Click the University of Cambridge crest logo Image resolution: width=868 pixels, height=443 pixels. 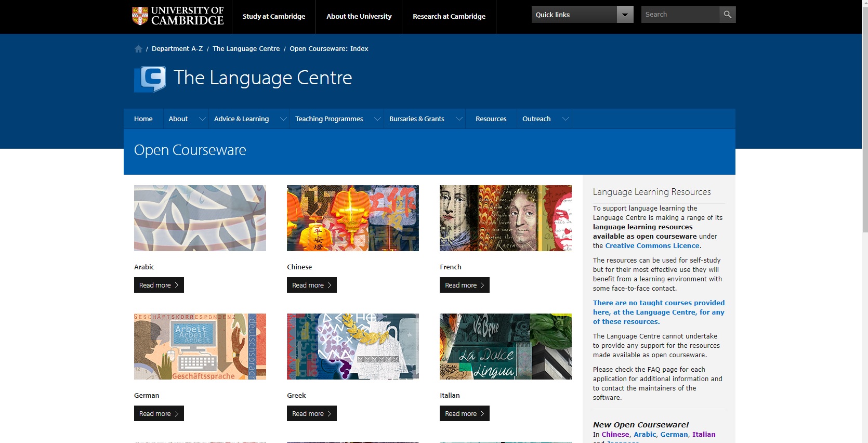[178, 16]
